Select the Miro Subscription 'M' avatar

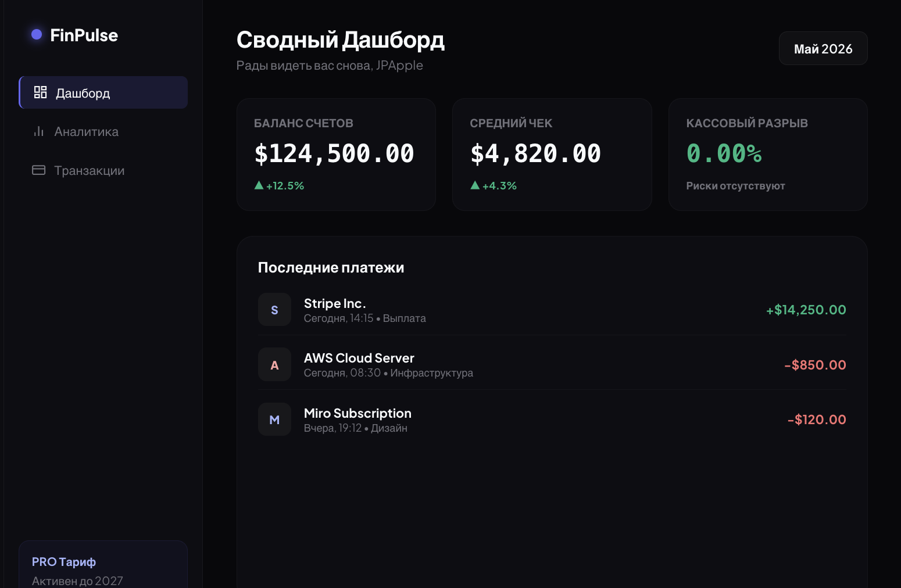pyautogui.click(x=274, y=420)
